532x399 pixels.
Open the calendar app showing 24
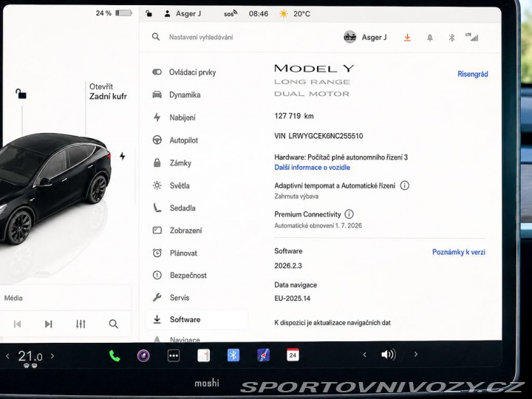(293, 355)
